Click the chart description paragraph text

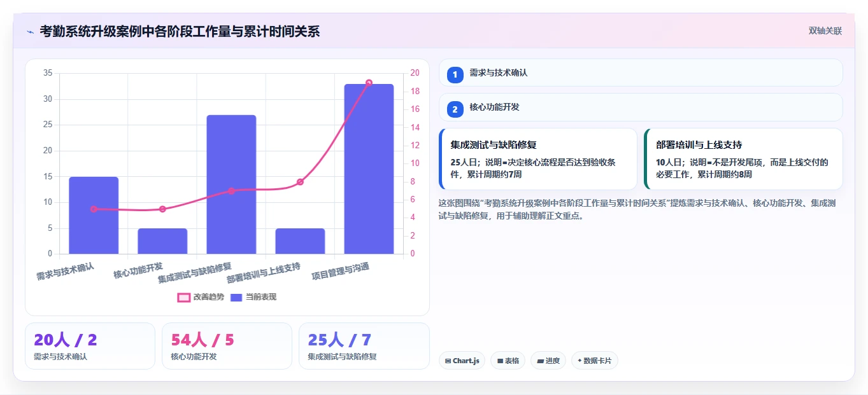tap(637, 209)
